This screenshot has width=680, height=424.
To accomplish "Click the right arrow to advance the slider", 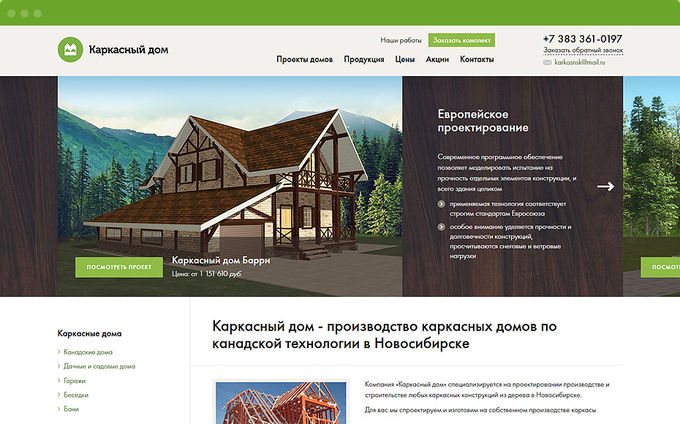I will (x=605, y=186).
